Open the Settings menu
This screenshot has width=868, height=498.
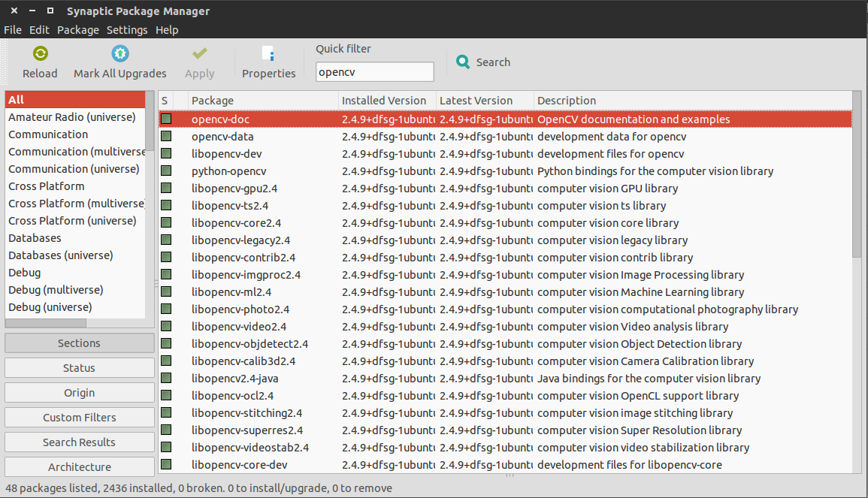point(127,30)
